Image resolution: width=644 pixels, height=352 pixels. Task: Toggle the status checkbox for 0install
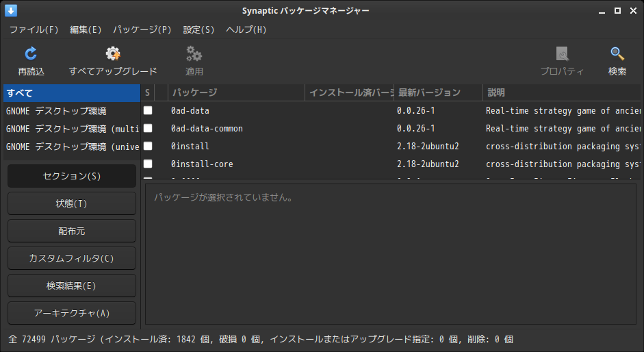point(148,146)
